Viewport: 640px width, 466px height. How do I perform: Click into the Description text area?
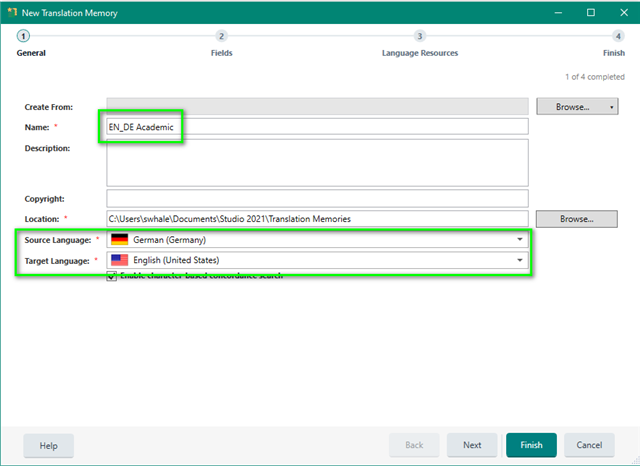pos(316,162)
